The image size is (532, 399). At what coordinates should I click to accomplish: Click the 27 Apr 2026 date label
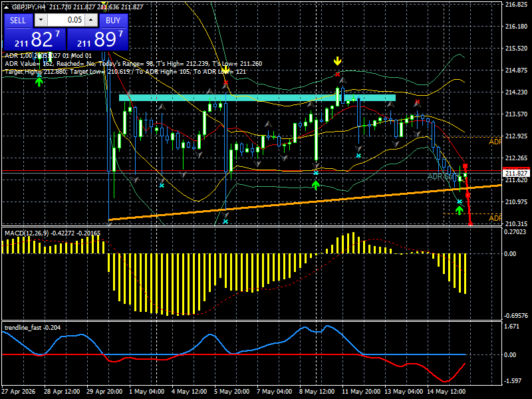pos(19,392)
